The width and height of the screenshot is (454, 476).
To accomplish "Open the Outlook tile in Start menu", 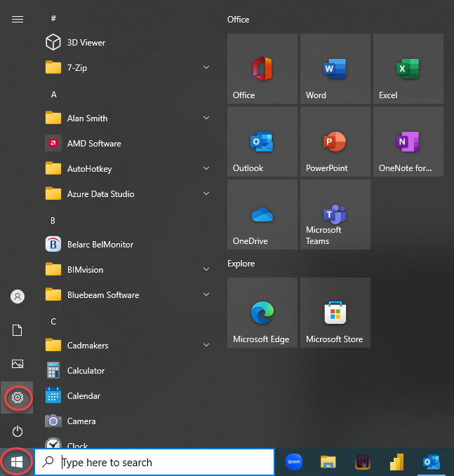I will coord(262,142).
